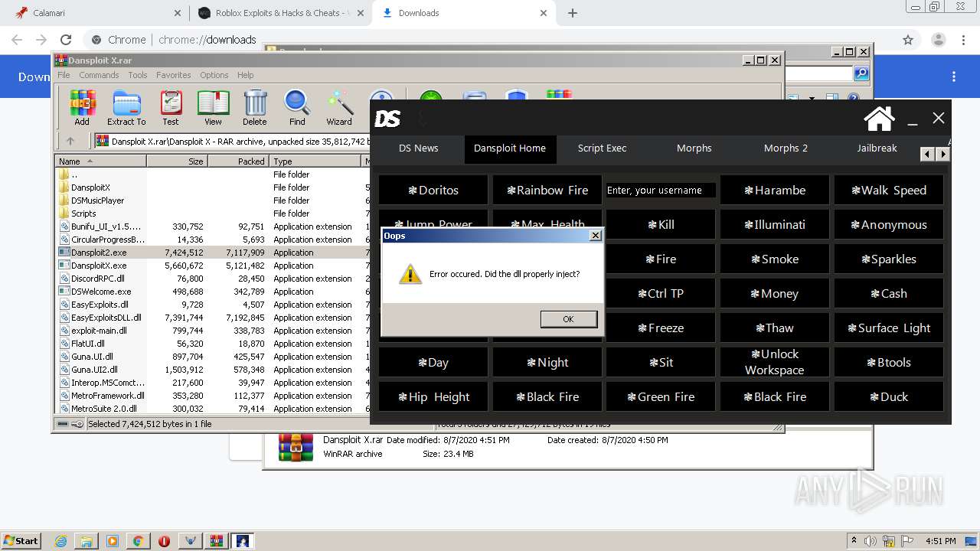
Task: Click the volume speaker tray icon
Action: coord(871,541)
